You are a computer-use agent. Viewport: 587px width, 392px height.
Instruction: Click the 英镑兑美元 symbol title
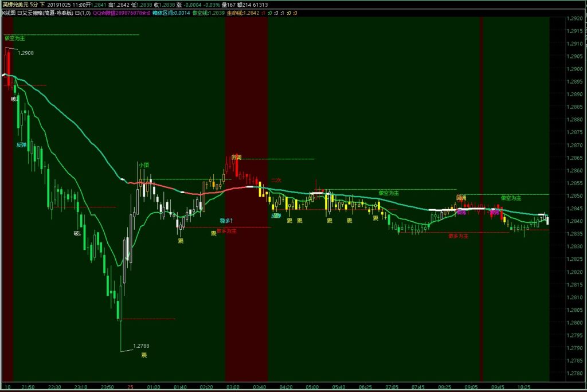click(14, 4)
